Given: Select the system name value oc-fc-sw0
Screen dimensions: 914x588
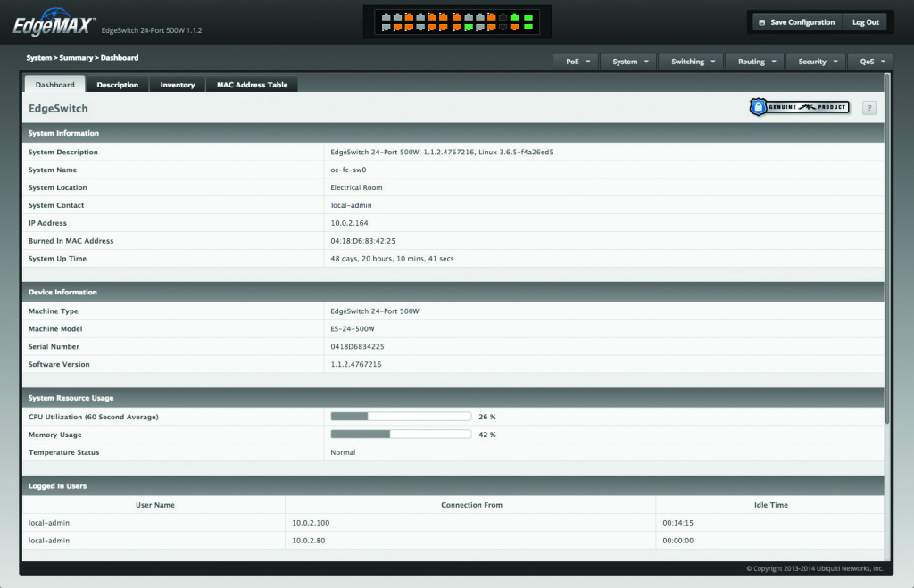Looking at the screenshot, I should tap(349, 170).
